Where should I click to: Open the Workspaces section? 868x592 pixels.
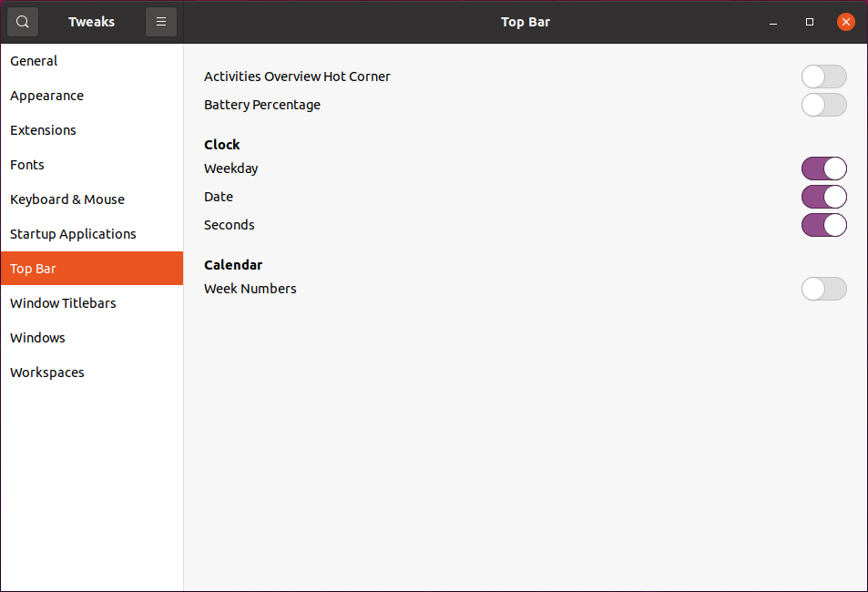[x=92, y=373]
